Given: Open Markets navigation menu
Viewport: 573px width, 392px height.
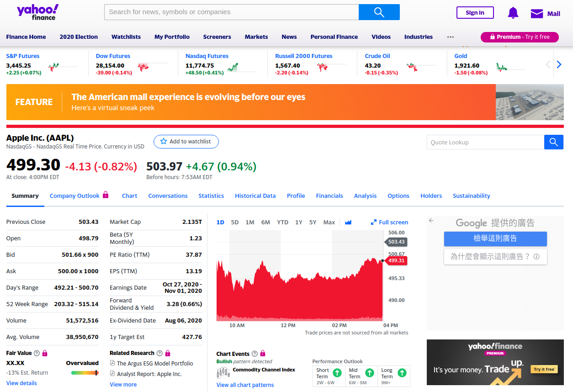Looking at the screenshot, I should point(256,37).
